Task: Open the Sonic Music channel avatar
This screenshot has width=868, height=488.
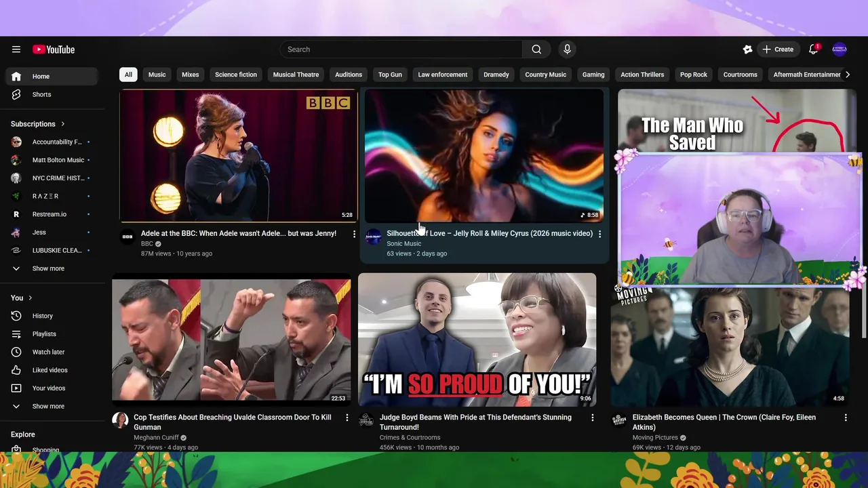Action: coord(373,237)
